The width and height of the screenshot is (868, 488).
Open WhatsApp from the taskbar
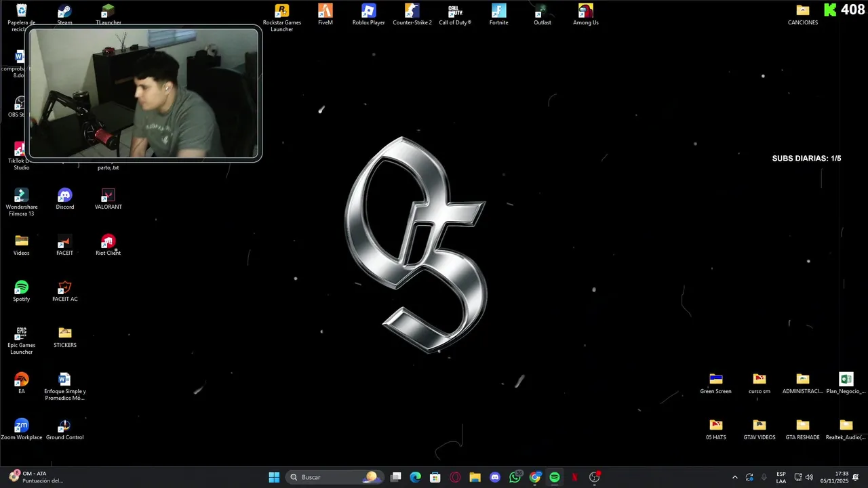click(515, 477)
